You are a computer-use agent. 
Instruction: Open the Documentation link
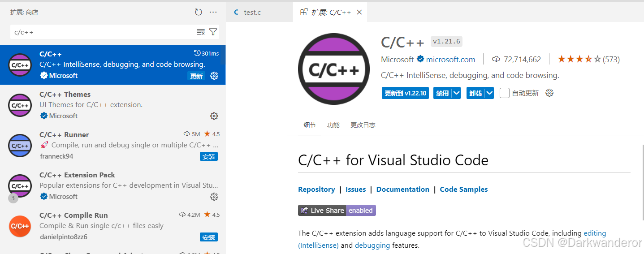click(403, 189)
